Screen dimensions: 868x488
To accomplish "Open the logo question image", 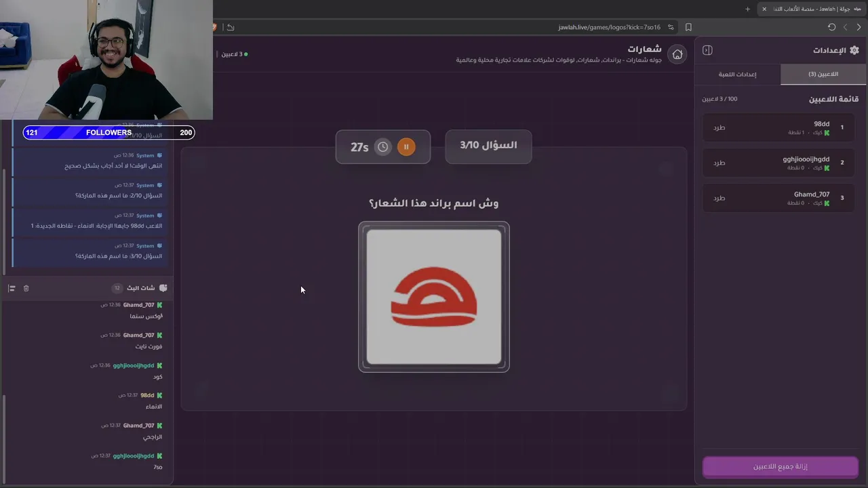I will pos(434,297).
